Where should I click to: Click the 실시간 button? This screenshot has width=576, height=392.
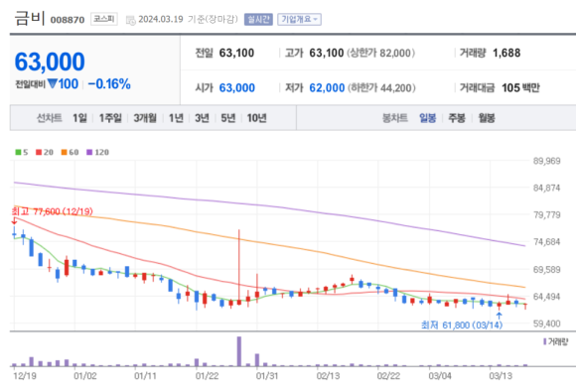click(258, 19)
